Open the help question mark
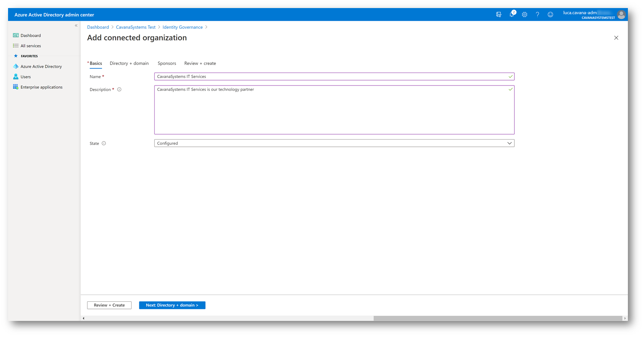The image size is (644, 337). (537, 15)
